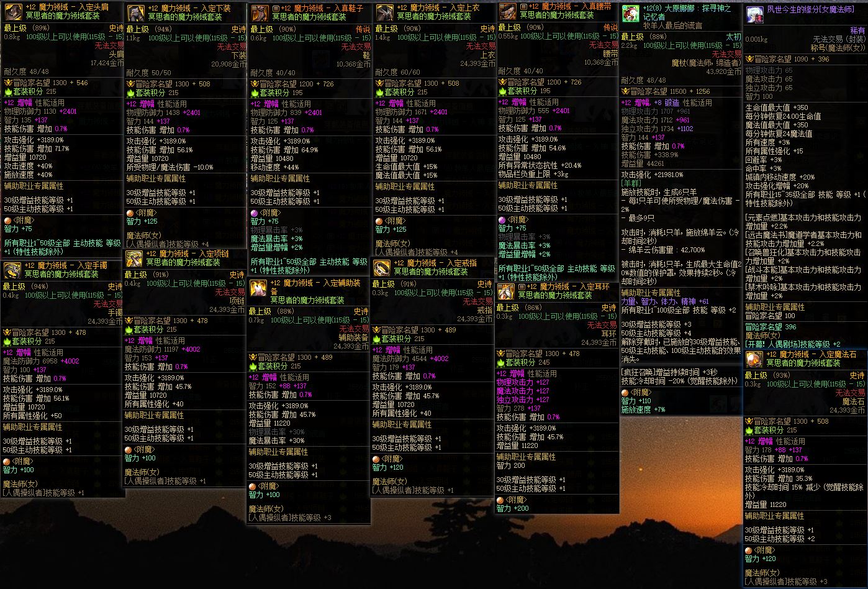The width and height of the screenshot is (868, 589).
Task: Click 攻击强化 +21981.0% on weapon
Action: pos(653,175)
